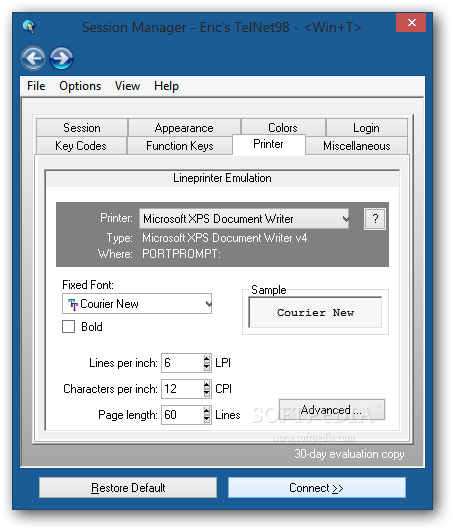Click the 'PORTPROMPT:' printer location text
This screenshot has height=530, width=453.
(x=181, y=254)
